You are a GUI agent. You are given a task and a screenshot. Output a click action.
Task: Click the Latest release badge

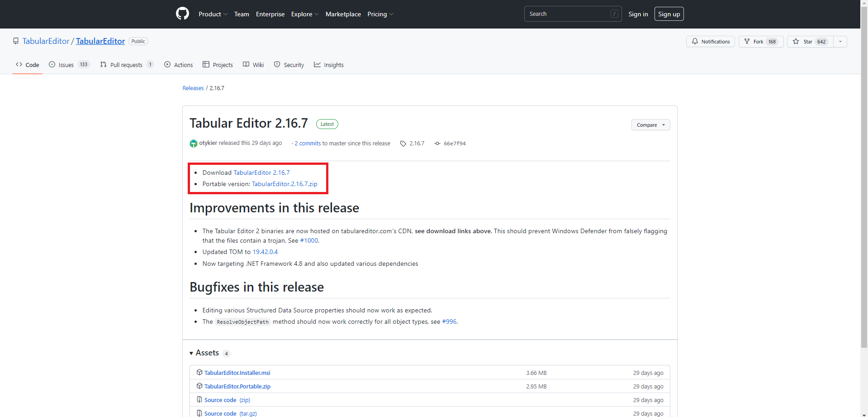click(327, 124)
